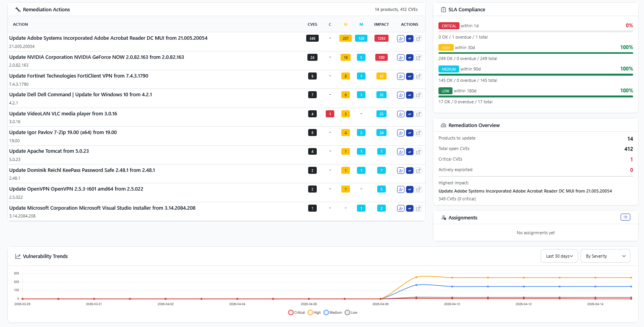Click the CRITICAL SLA severity badge

point(449,26)
